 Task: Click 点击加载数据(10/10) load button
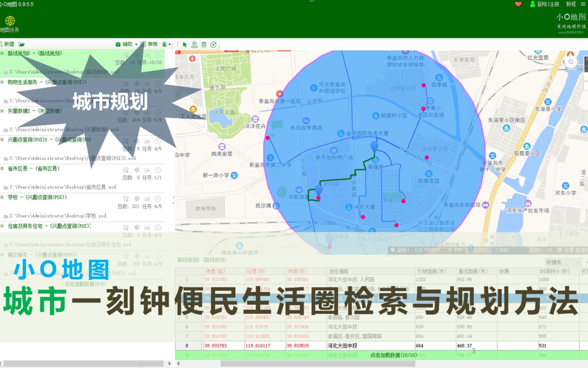pos(393,355)
